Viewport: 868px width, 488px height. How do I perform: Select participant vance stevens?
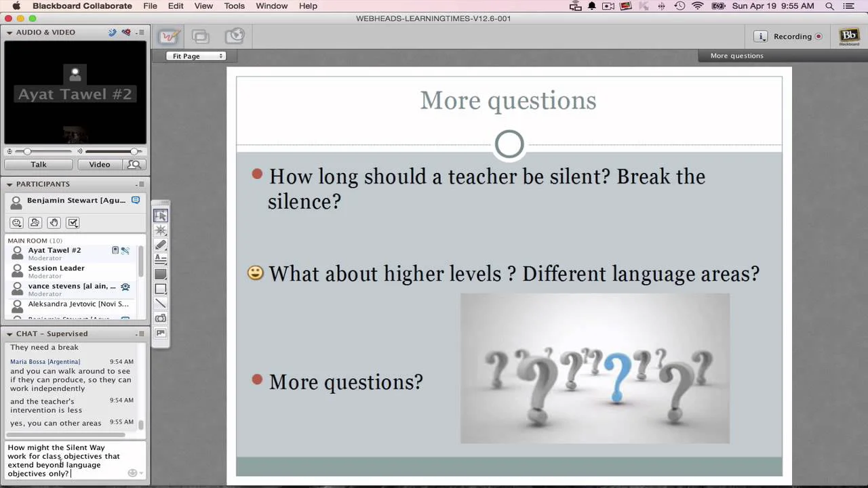(x=72, y=289)
